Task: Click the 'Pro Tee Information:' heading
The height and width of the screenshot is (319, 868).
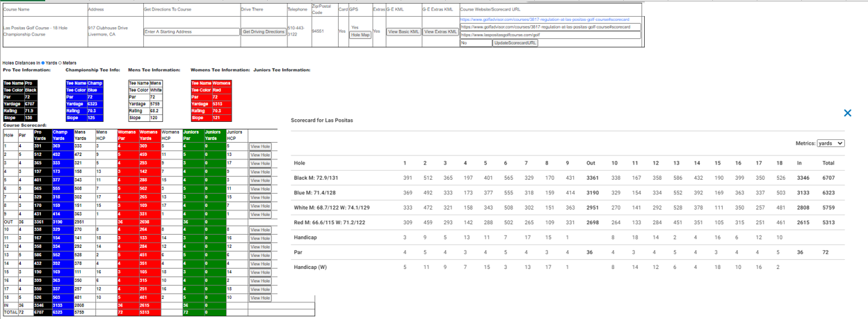Action: [26, 70]
